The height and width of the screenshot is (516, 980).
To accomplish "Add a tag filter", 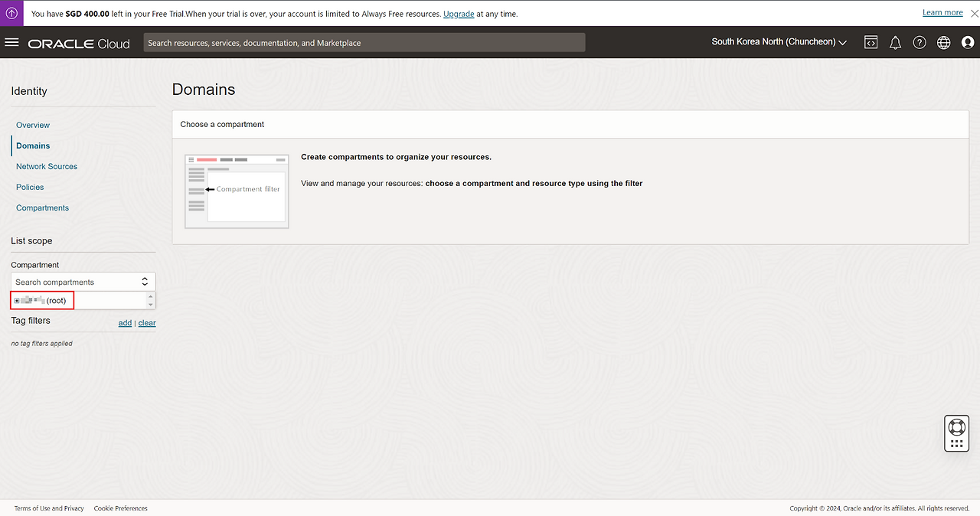I will click(125, 323).
